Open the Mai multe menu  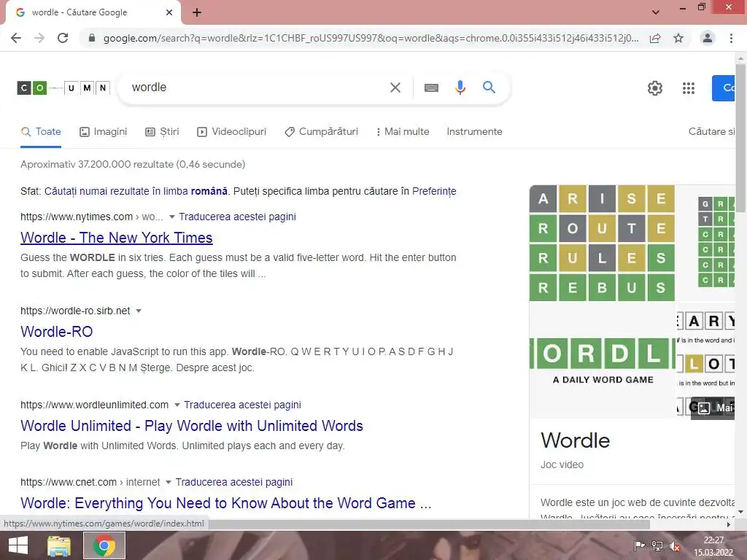403,132
